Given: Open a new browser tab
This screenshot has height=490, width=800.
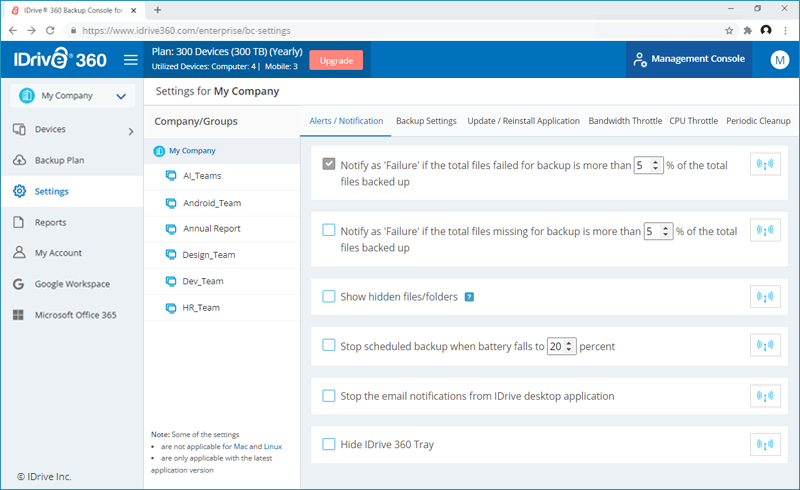Looking at the screenshot, I should point(157,10).
